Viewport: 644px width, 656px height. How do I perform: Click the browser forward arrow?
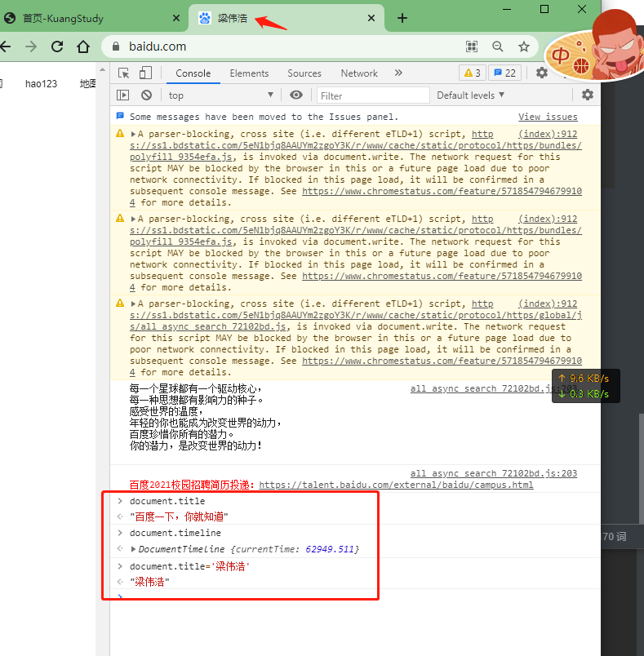point(31,47)
